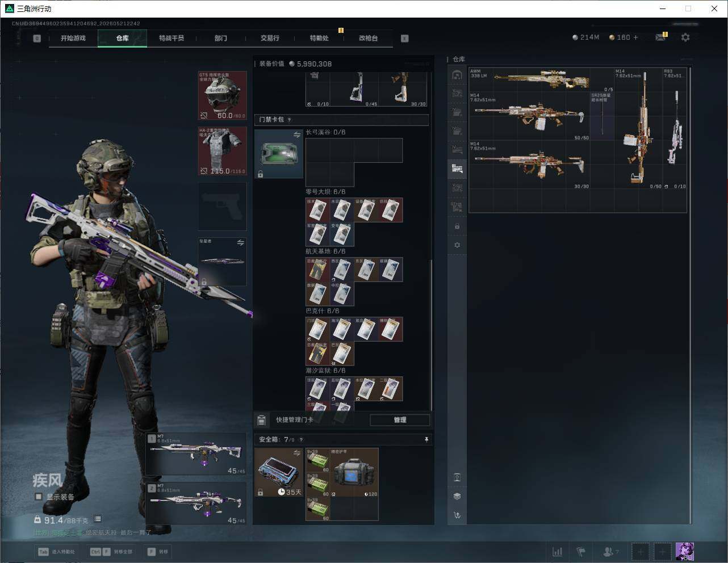The width and height of the screenshot is (728, 563).
Task: Click the 214M currency balance
Action: [586, 37]
